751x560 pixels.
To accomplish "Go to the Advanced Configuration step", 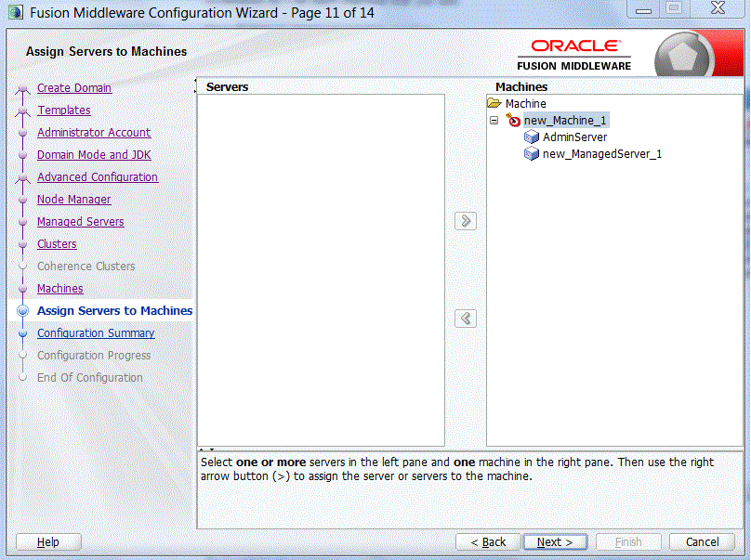I will (x=98, y=177).
